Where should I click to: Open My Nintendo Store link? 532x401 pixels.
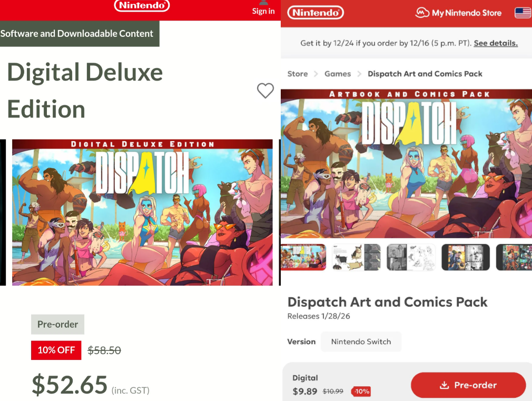(458, 13)
